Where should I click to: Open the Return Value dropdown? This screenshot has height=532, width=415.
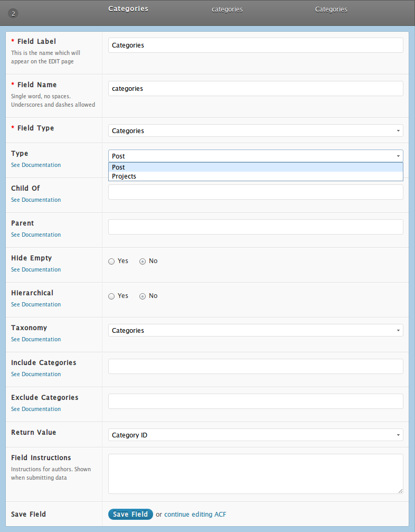click(x=256, y=435)
